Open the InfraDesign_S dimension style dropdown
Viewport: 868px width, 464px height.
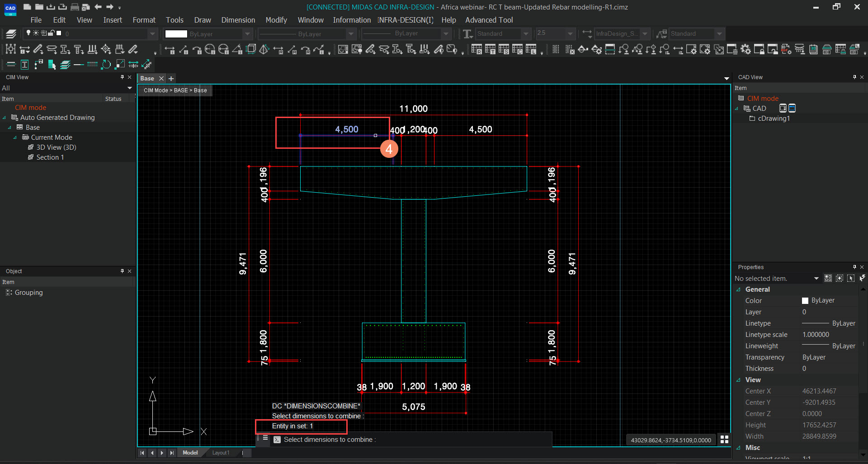(645, 33)
